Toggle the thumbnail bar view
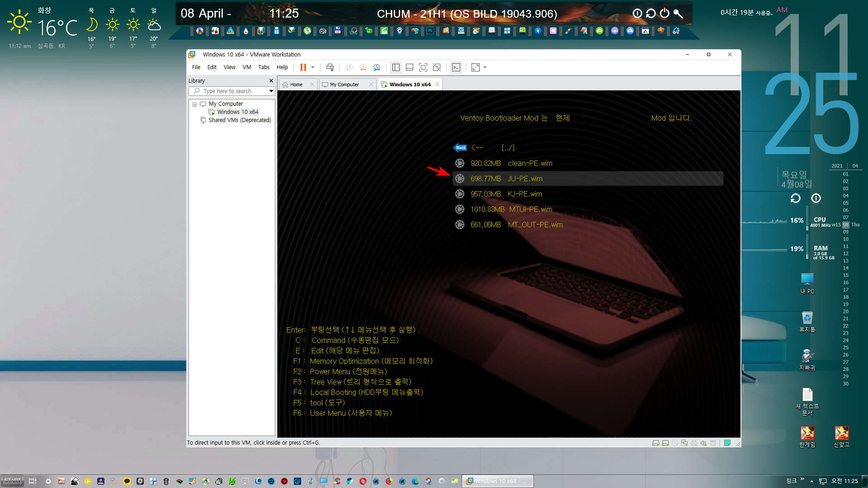868x488 pixels. [x=410, y=67]
